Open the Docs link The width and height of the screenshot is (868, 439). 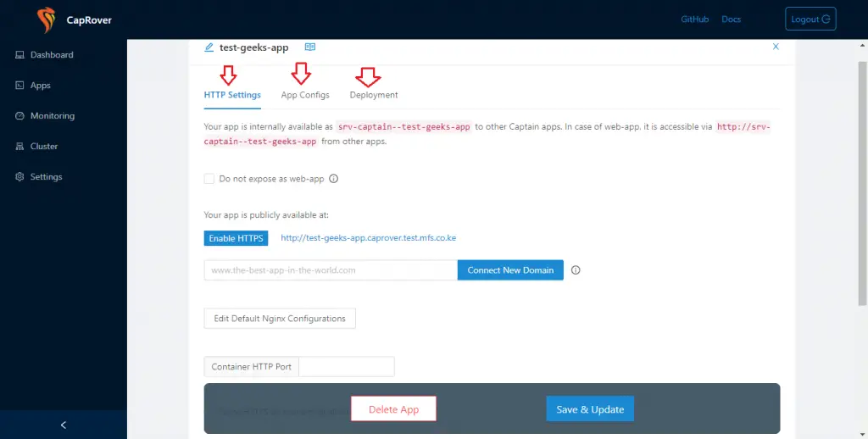tap(732, 19)
